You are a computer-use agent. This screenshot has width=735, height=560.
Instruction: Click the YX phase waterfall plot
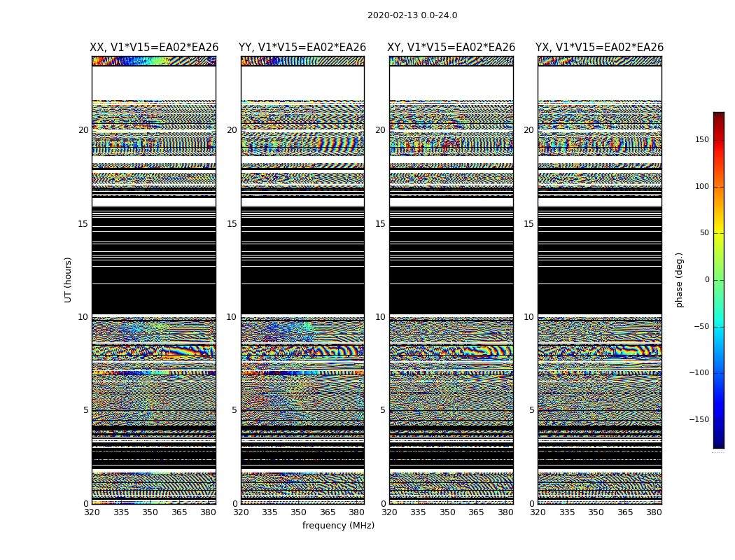pos(599,280)
